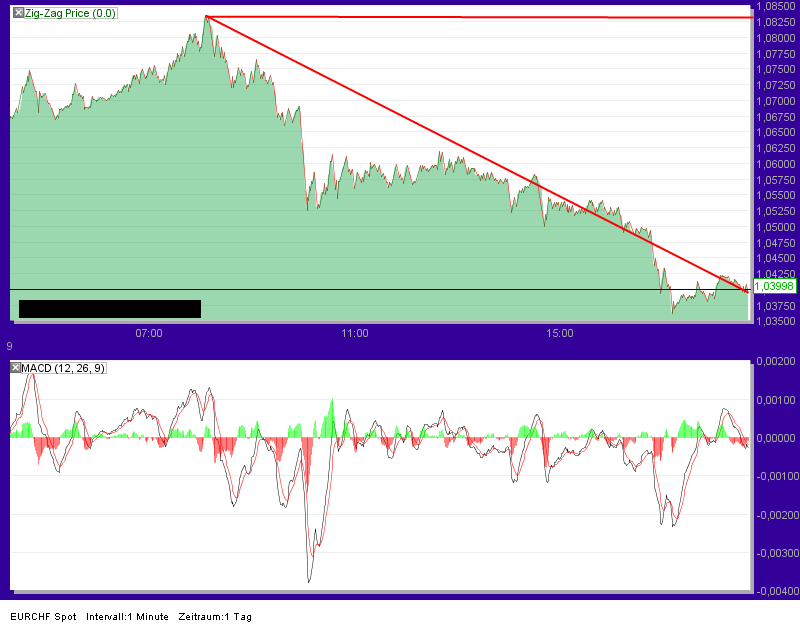
Task: Click the EURCHF Spot caption
Action: (43, 616)
